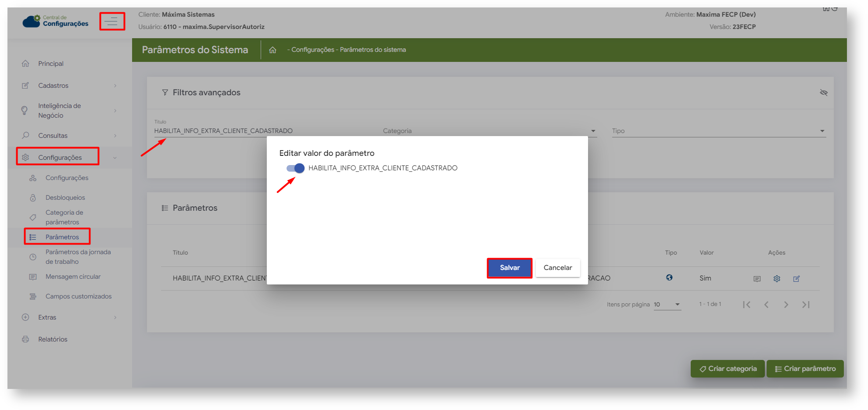Click Cancelar in dialog
This screenshot has width=868, height=410.
pyautogui.click(x=557, y=268)
